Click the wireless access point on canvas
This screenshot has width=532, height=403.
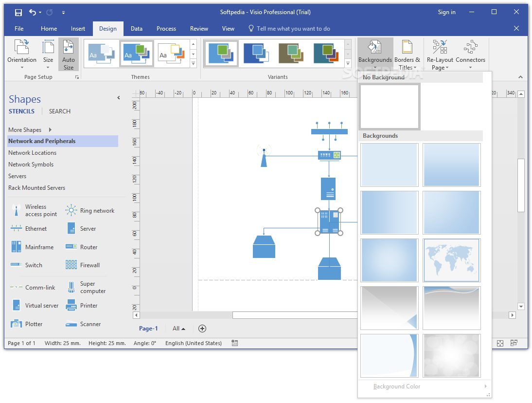tap(264, 156)
